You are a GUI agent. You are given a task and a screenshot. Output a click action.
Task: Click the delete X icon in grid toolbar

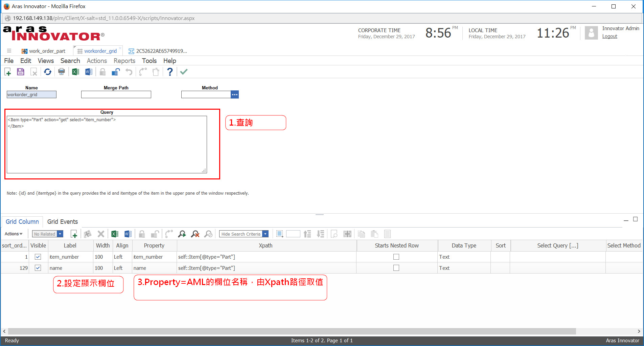click(101, 234)
